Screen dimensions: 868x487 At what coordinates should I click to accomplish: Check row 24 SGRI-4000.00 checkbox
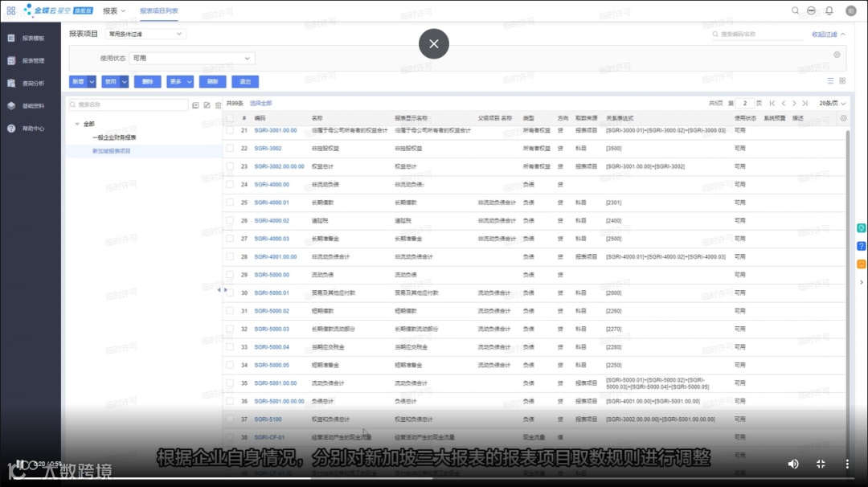click(x=230, y=184)
